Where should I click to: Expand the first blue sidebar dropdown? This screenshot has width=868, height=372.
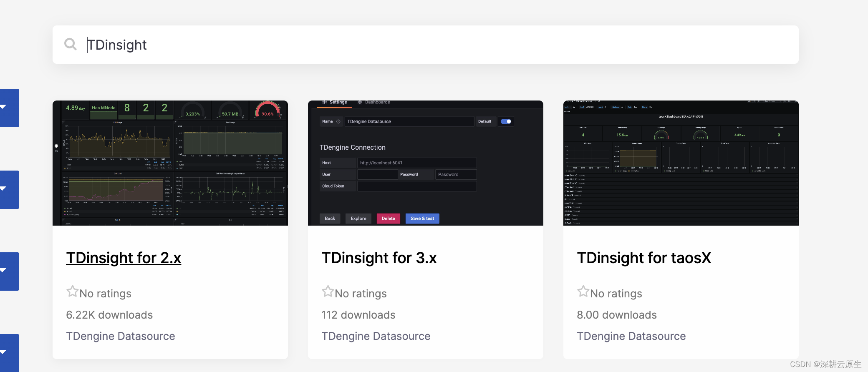9,108
